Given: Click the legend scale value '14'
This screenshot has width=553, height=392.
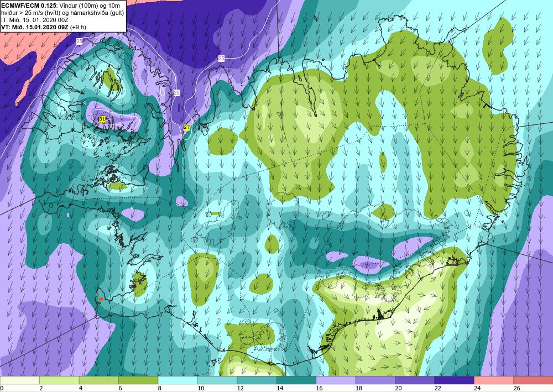Looking at the screenshot, I should (x=280, y=388).
